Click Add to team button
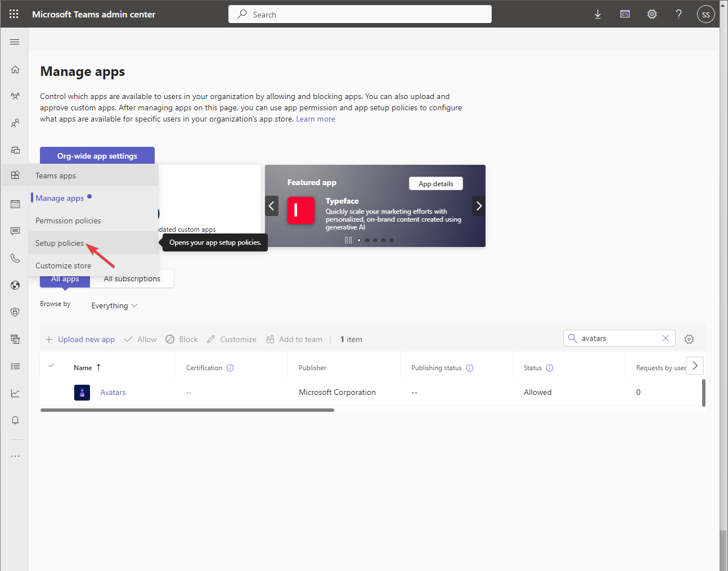The height and width of the screenshot is (571, 728). 294,339
